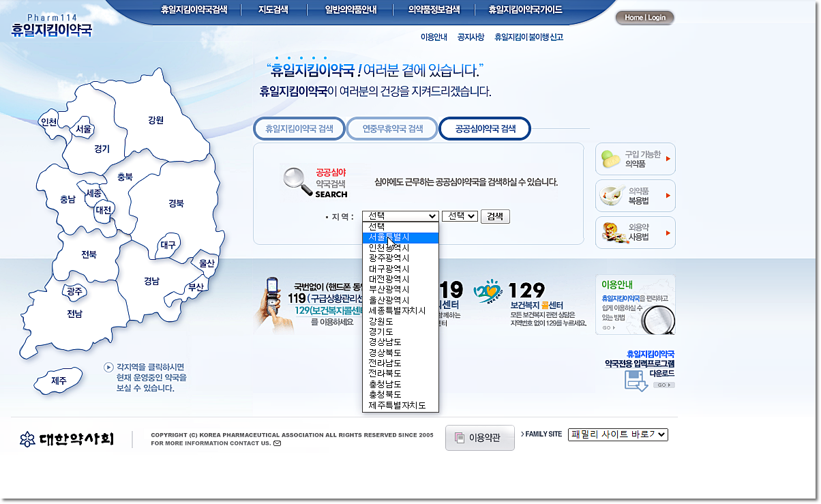Click 경북 region on the map
The width and height of the screenshot is (821, 504).
click(x=176, y=203)
